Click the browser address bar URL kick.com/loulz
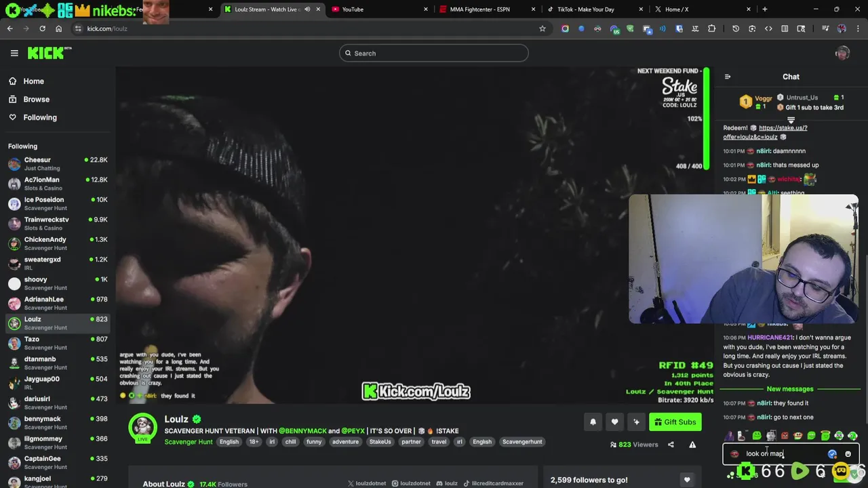Image resolution: width=868 pixels, height=488 pixels. (x=107, y=28)
